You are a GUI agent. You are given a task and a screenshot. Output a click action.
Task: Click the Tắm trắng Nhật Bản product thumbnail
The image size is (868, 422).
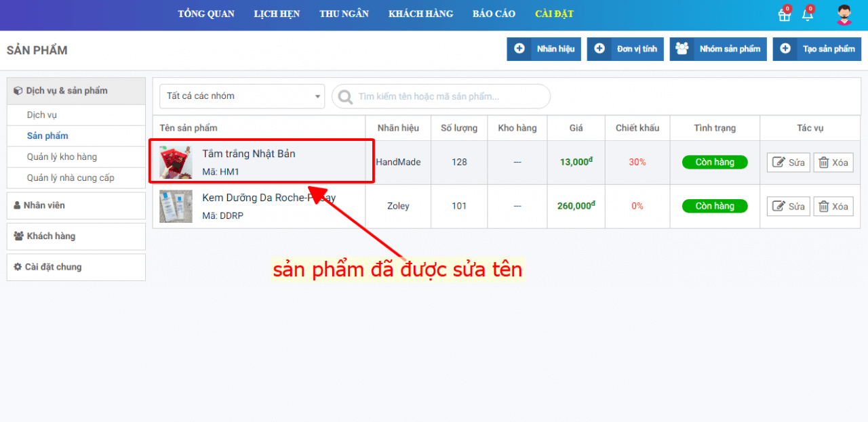(176, 163)
